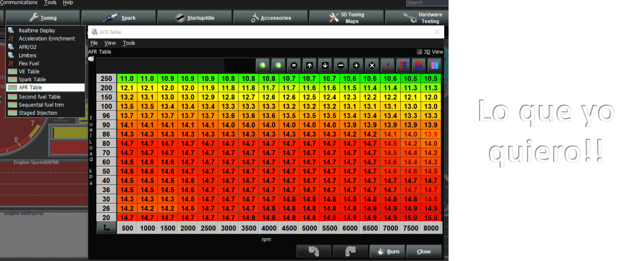Click the plus add-to-cells icon

pyautogui.click(x=356, y=65)
